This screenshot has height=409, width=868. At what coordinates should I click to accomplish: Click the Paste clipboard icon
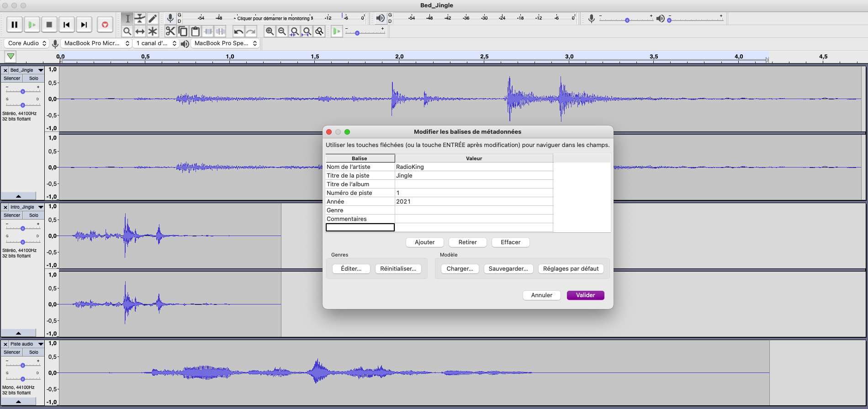tap(196, 31)
